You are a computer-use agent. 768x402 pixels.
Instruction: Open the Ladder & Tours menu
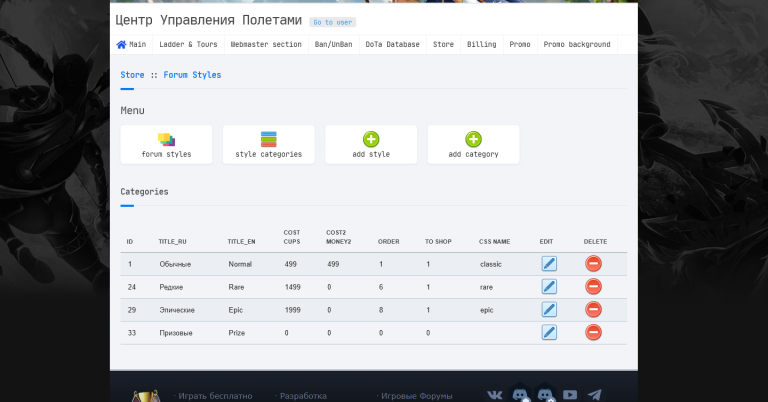(188, 45)
